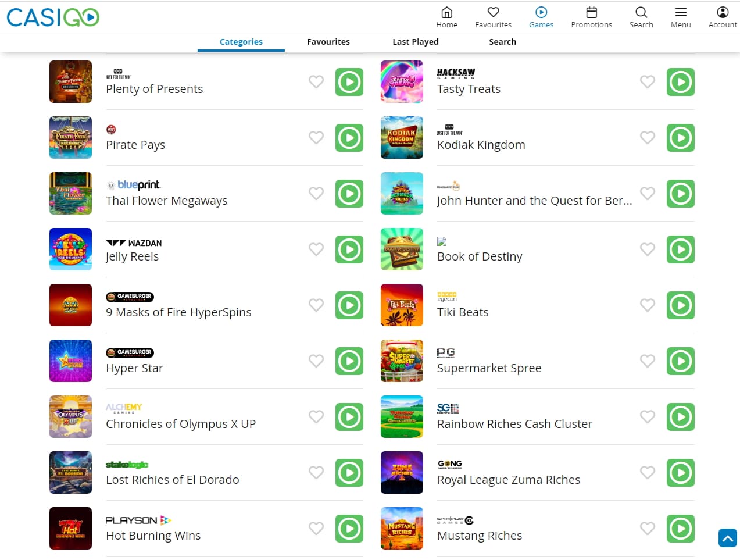Go to the Home page

click(446, 17)
